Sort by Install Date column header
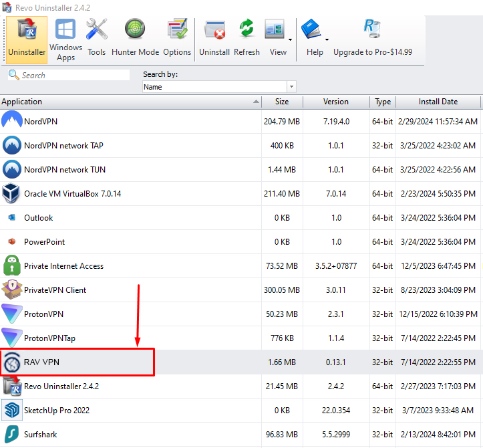This screenshot has height=448, width=483. pos(438,102)
